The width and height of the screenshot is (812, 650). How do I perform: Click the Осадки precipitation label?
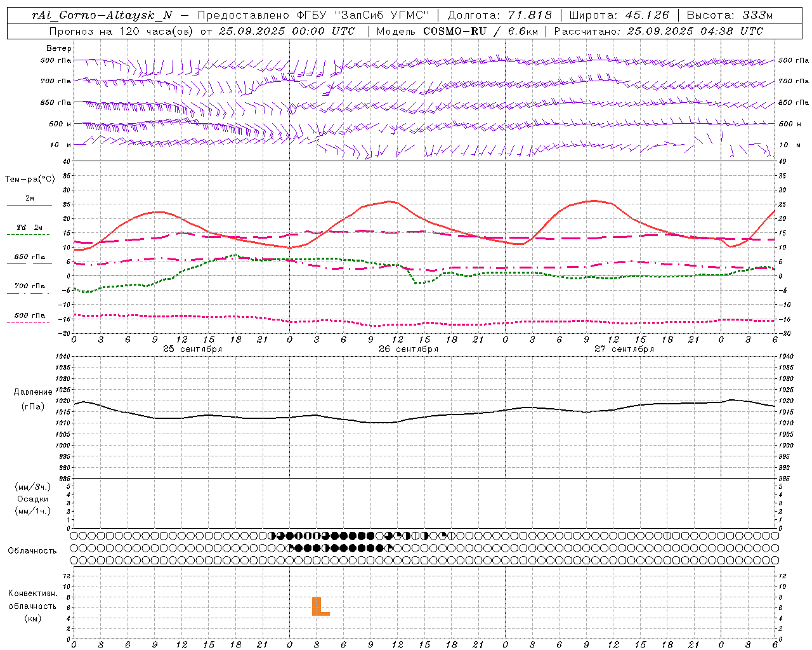tap(33, 499)
